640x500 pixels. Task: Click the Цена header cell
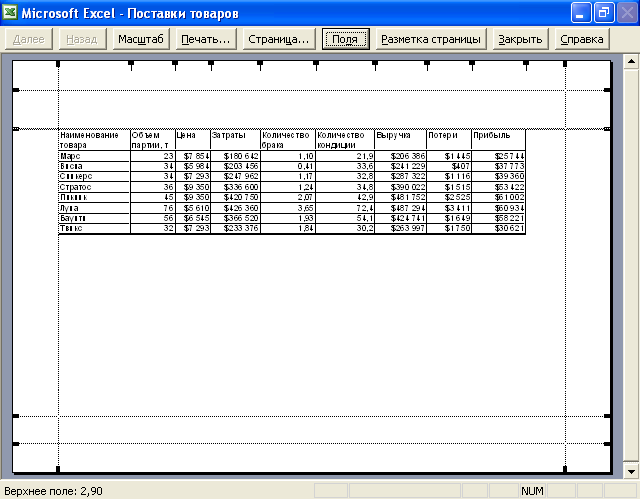pos(193,140)
